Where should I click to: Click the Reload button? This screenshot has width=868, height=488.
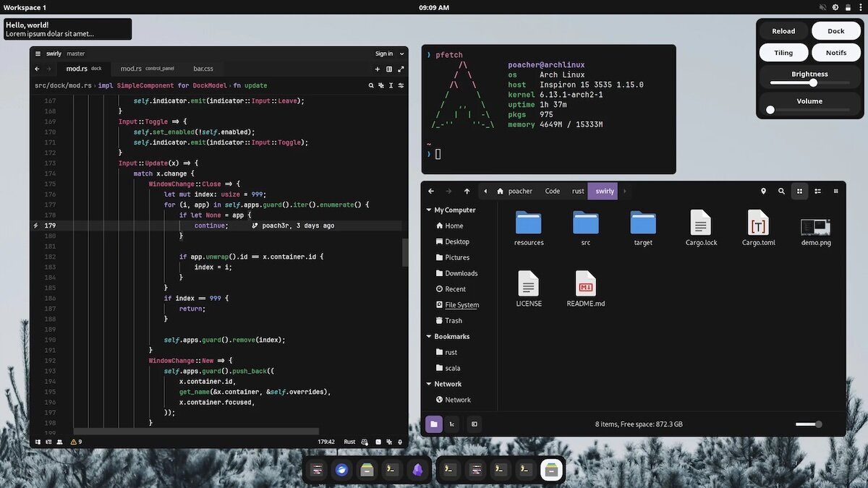(783, 31)
